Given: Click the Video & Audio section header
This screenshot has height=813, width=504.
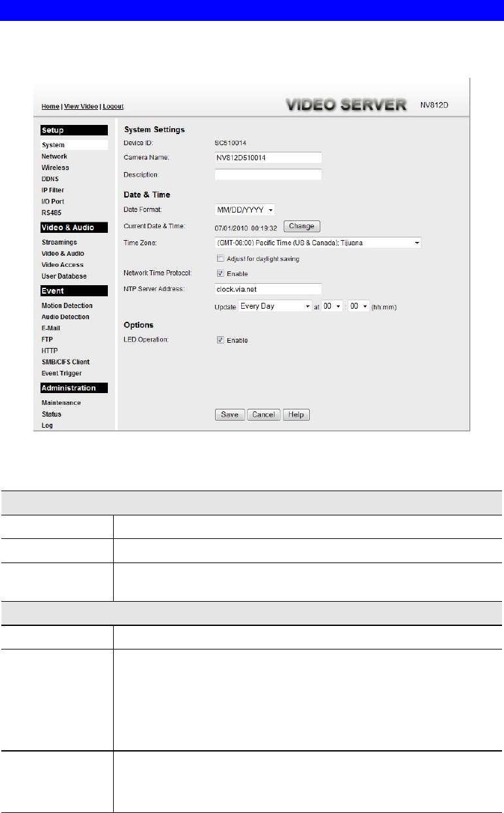Looking at the screenshot, I should [74, 228].
